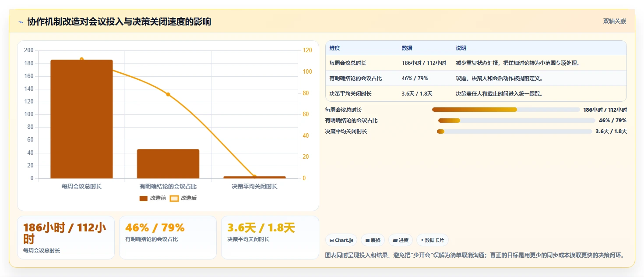This screenshot has width=644, height=277.
Task: Click the 每周会议总时长 bar in chart
Action: [81, 119]
